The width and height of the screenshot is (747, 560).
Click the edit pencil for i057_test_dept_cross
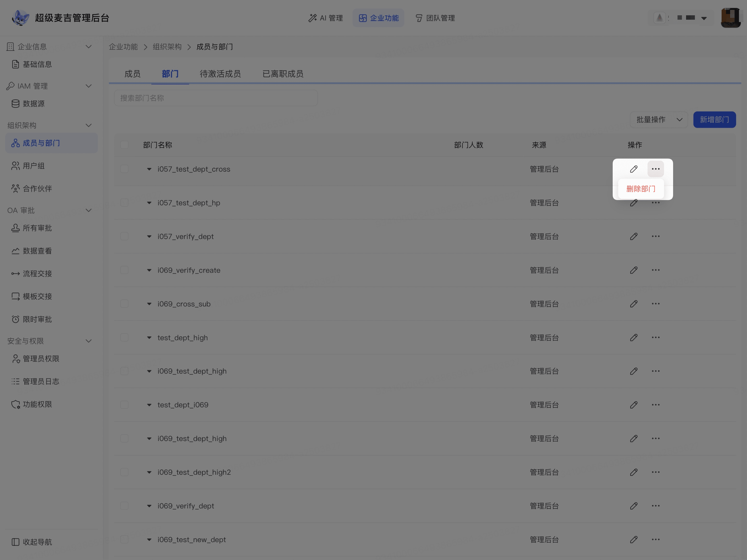(x=633, y=169)
